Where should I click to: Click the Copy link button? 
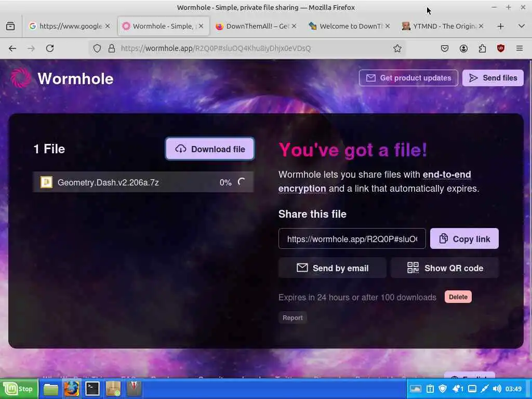point(464,239)
